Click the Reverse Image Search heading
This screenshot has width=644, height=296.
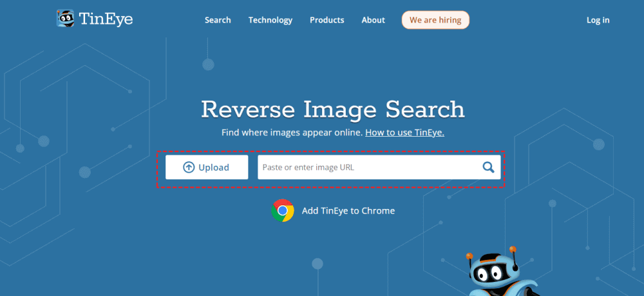click(333, 109)
